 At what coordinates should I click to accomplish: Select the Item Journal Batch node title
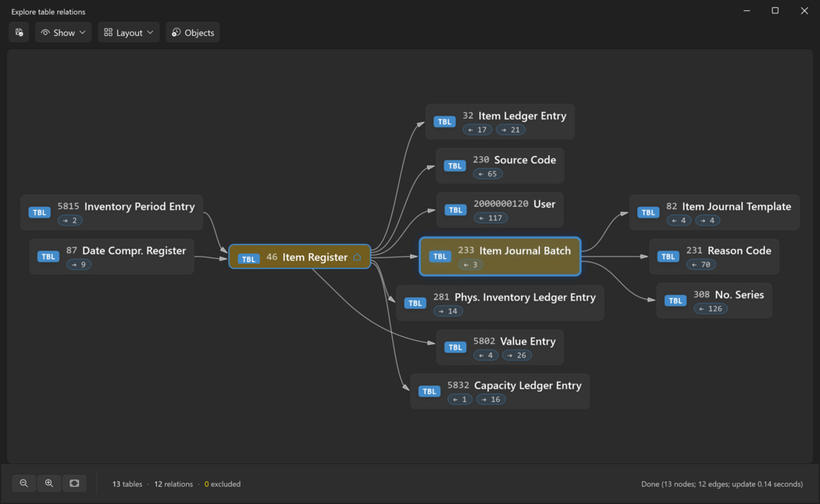(x=525, y=250)
